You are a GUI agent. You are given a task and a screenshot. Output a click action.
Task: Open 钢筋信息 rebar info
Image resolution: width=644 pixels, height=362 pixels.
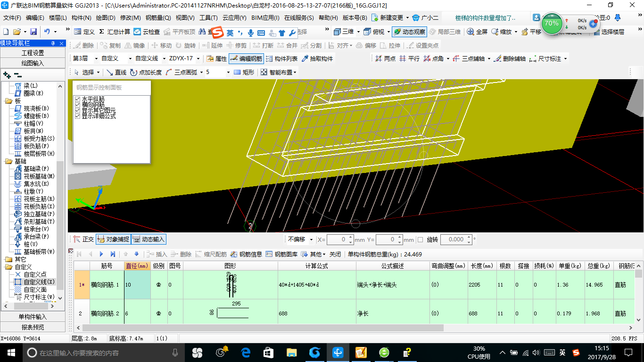click(246, 254)
